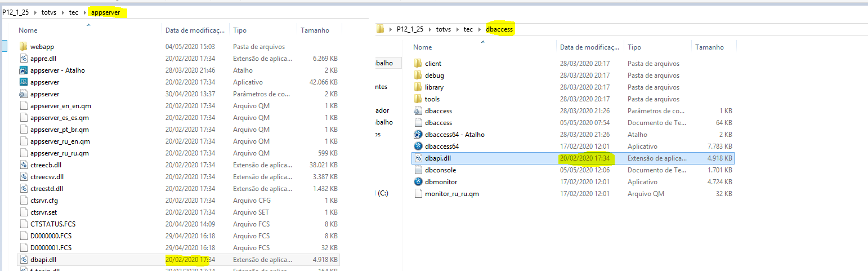Screen dimensions: 868x271
Task: Click 'Arquivo SET' type cell
Action: pos(251,212)
